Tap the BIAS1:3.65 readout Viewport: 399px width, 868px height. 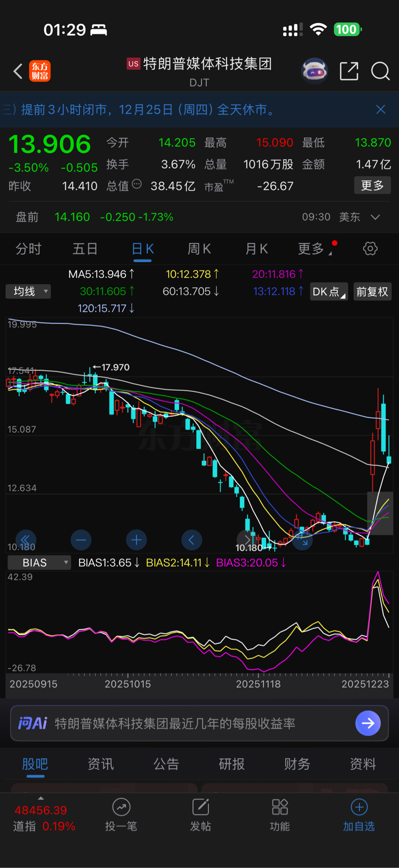pyautogui.click(x=109, y=563)
